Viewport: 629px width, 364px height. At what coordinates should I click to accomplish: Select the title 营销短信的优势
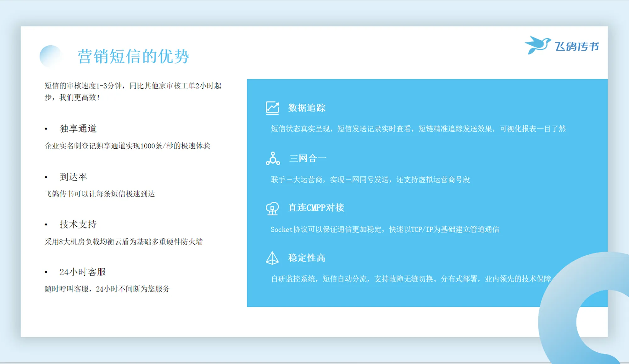point(133,57)
